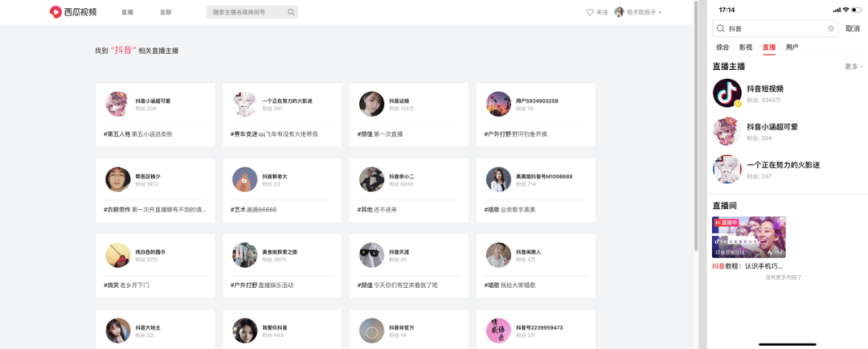Screen dimensions: 868x349
Task: Focus the phone search field containing 抖音
Action: point(775,28)
